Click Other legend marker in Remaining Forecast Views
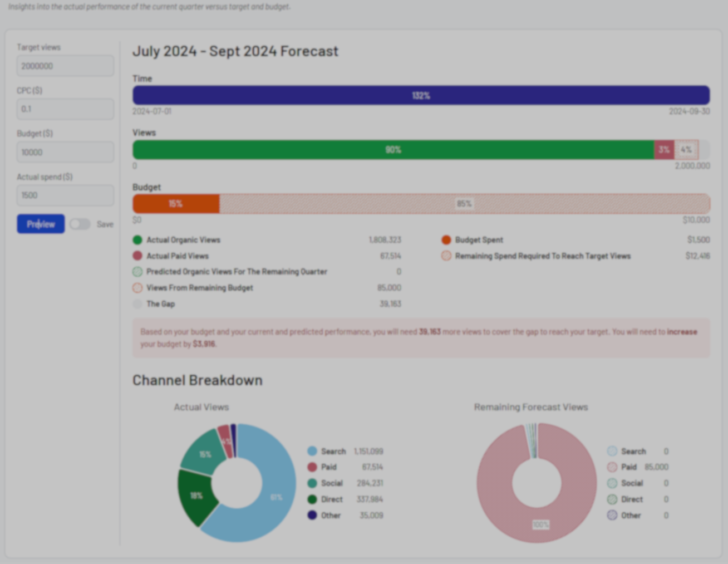This screenshot has height=564, width=728. point(612,515)
